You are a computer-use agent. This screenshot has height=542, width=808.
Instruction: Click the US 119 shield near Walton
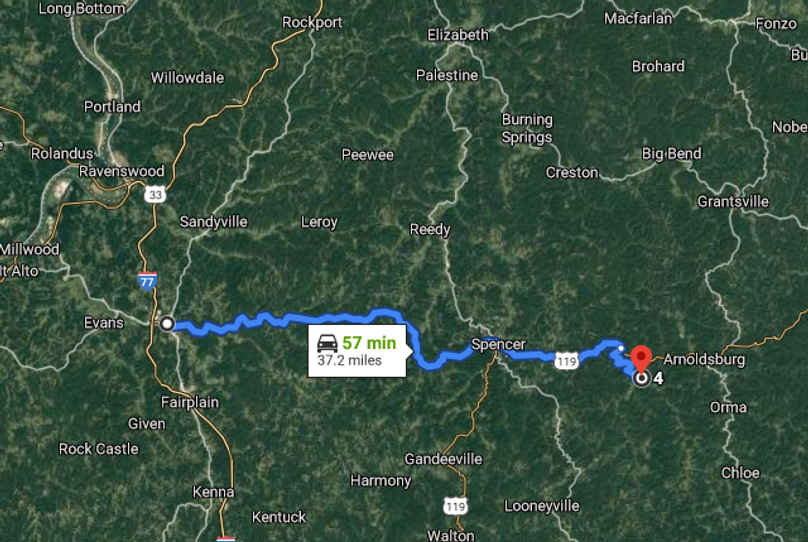point(456,506)
